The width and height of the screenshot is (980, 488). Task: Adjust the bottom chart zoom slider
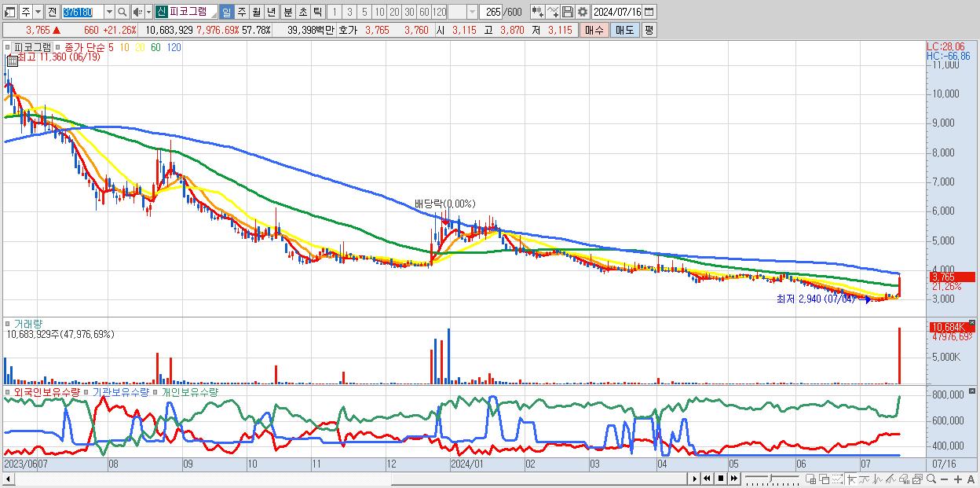[x=772, y=479]
